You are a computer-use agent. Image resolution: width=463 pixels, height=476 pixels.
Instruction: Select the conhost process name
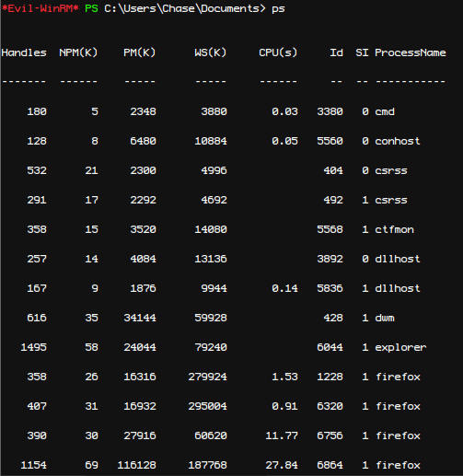click(398, 141)
